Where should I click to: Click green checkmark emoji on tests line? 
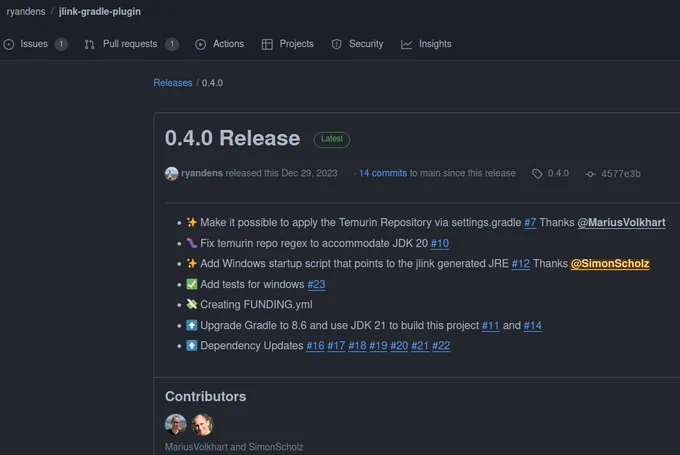coord(192,284)
